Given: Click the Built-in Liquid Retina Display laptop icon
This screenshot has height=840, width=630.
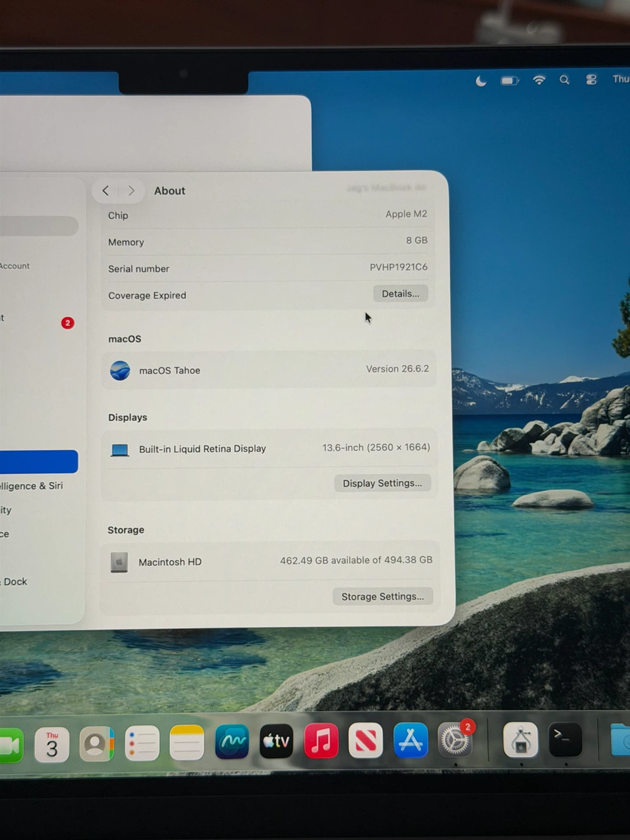Looking at the screenshot, I should coord(120,450).
